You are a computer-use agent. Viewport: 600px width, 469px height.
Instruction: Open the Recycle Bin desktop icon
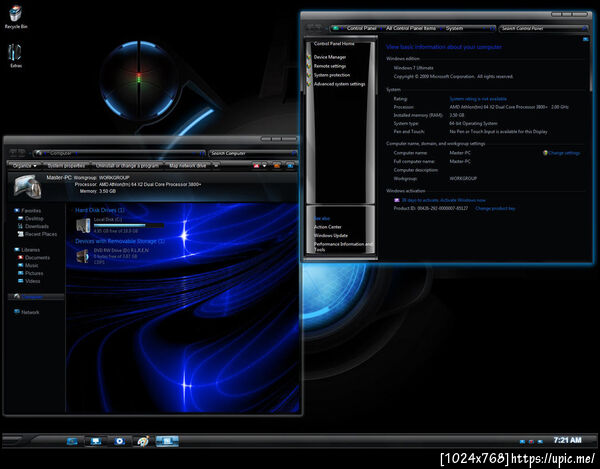[15, 14]
